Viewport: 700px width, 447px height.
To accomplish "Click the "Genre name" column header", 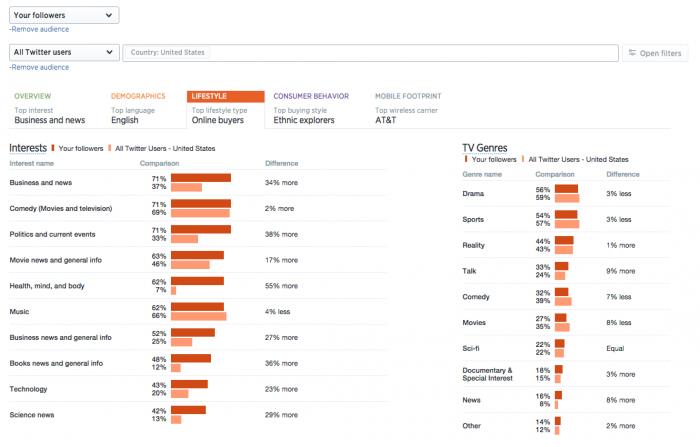I will click(x=482, y=174).
